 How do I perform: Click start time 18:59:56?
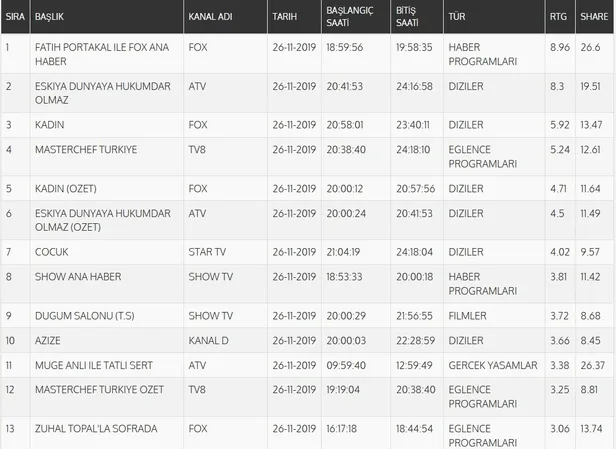(345, 47)
